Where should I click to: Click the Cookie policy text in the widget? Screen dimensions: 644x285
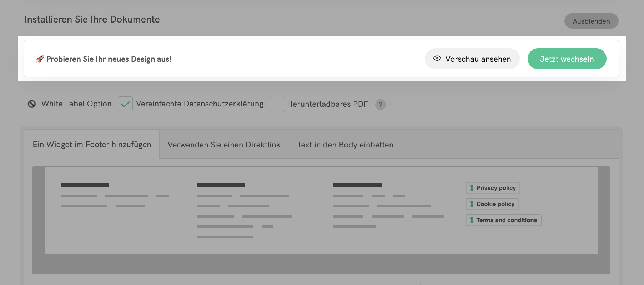point(495,204)
